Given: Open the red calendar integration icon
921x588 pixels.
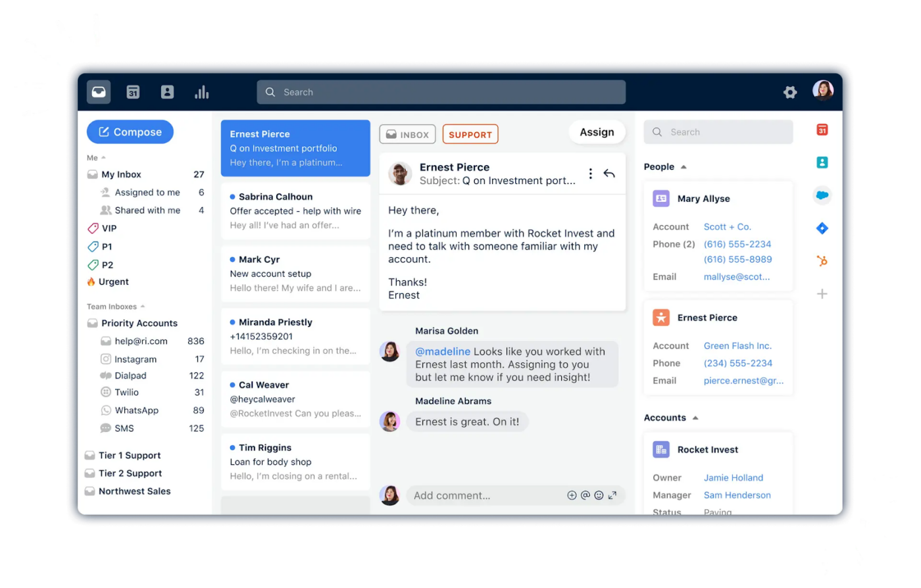Looking at the screenshot, I should point(822,130).
